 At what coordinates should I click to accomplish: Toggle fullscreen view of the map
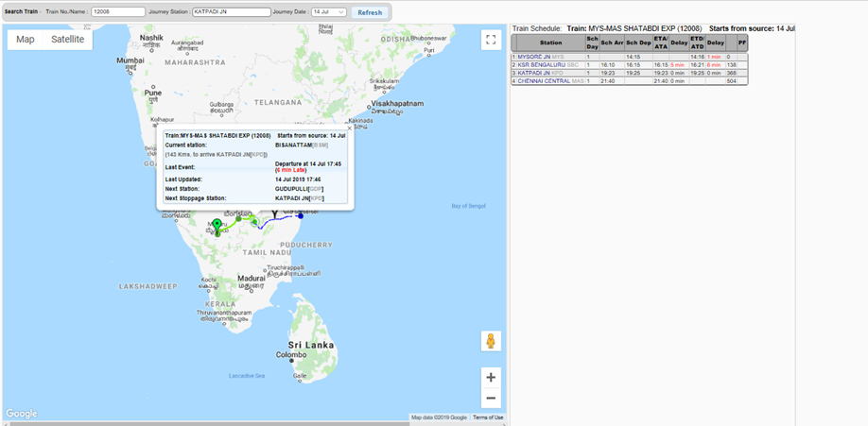tap(491, 40)
